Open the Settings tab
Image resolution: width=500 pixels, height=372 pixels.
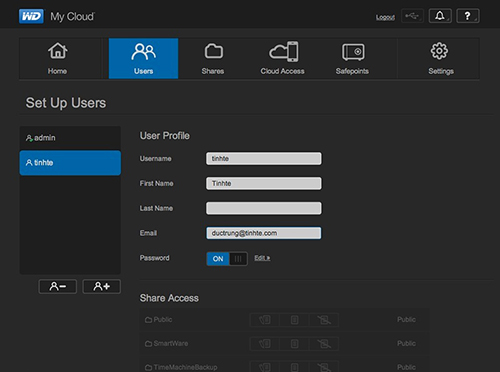click(441, 58)
